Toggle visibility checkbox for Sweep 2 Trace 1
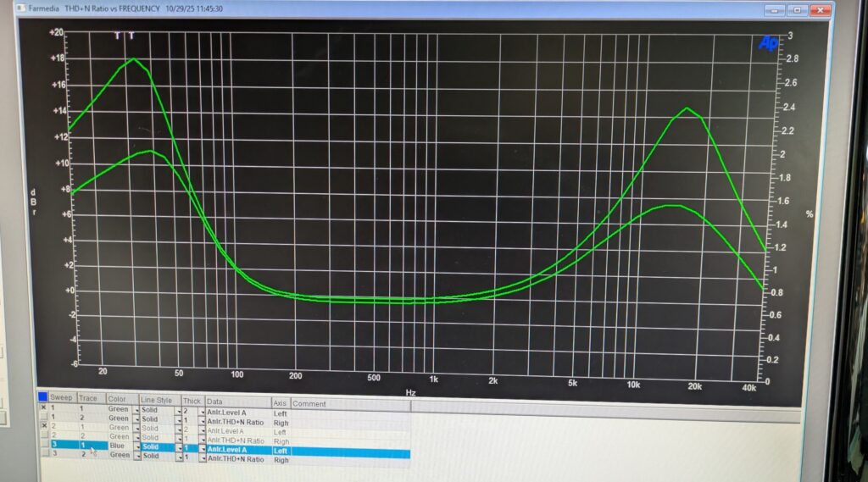 click(44, 425)
